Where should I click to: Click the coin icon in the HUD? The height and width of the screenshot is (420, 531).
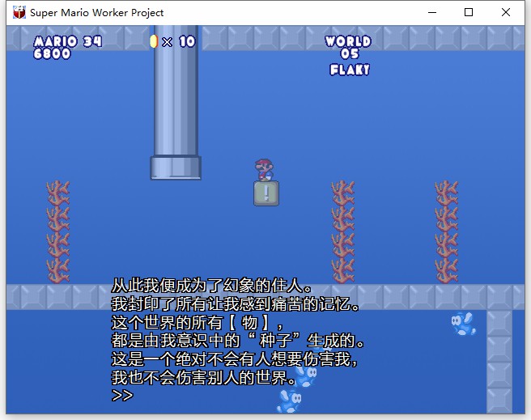click(154, 41)
